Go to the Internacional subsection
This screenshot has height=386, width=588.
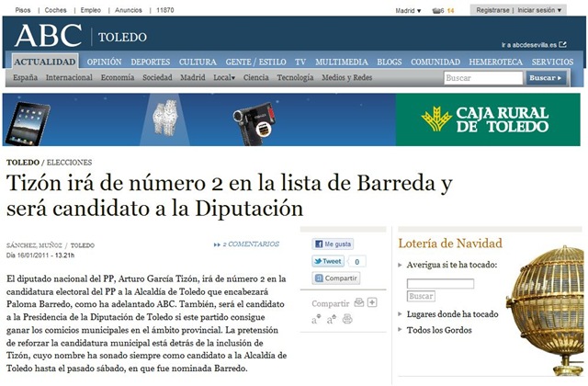tap(69, 77)
